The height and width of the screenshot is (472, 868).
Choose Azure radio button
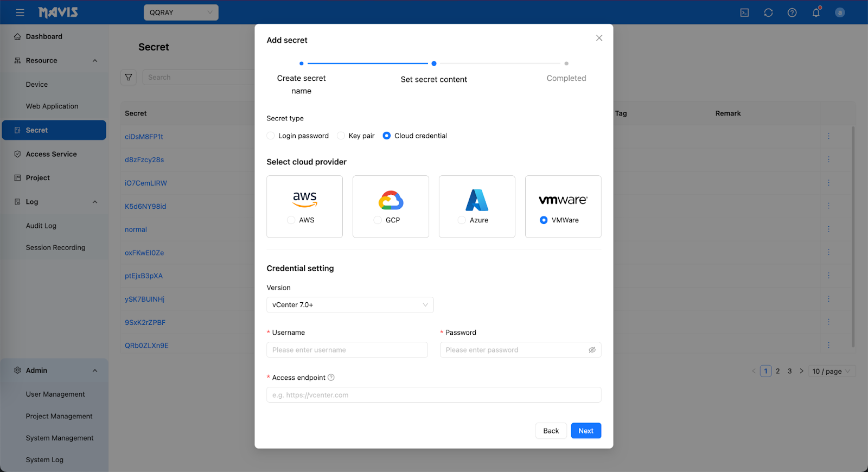point(462,220)
